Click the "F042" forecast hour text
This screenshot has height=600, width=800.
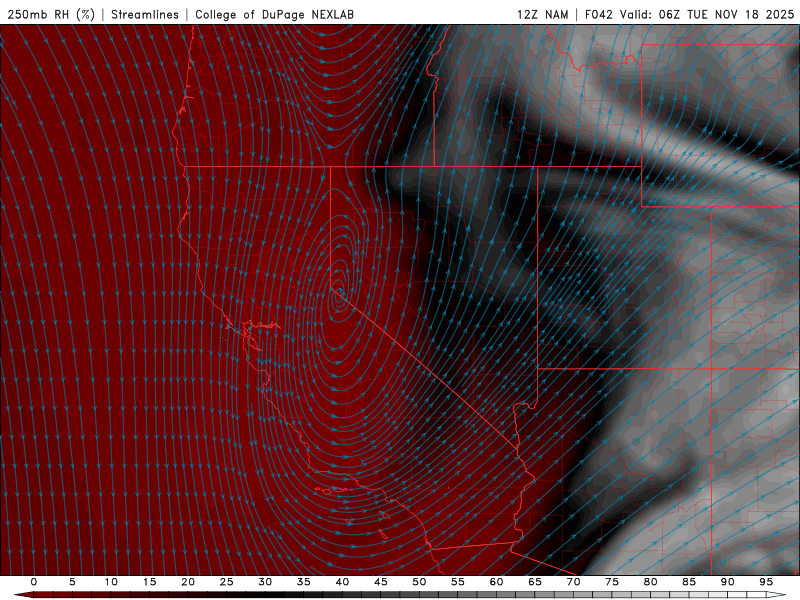coord(599,14)
